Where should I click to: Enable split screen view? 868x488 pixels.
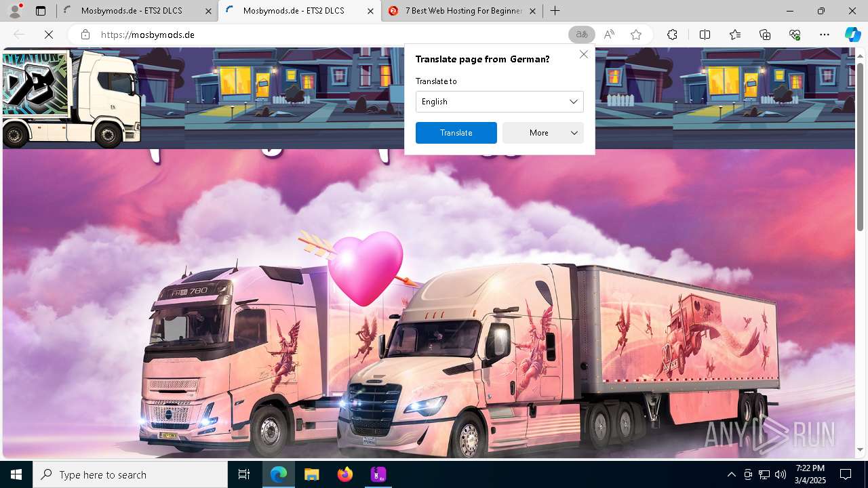pos(705,35)
